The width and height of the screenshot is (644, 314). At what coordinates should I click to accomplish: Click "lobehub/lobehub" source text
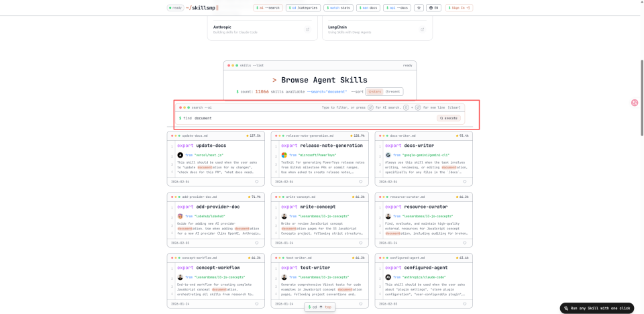(209, 216)
